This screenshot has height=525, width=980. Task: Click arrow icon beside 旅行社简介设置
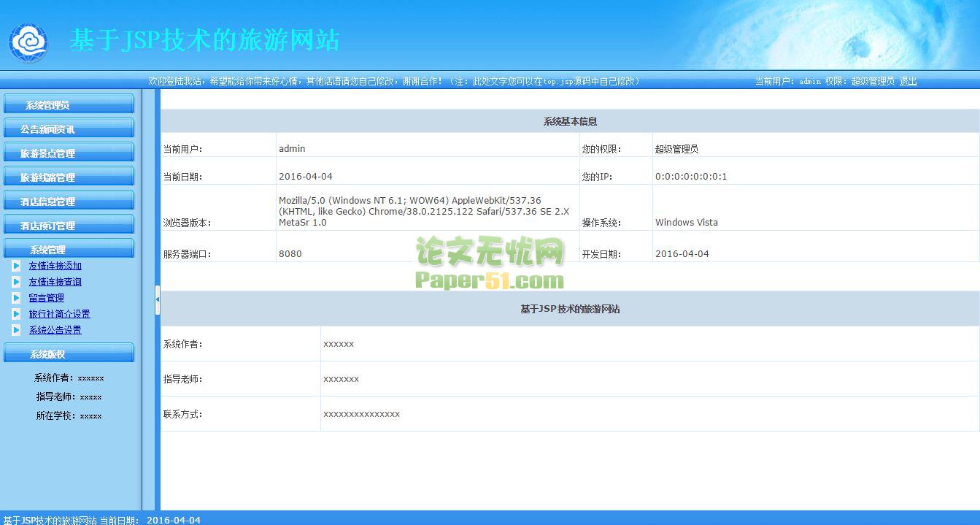click(x=16, y=314)
